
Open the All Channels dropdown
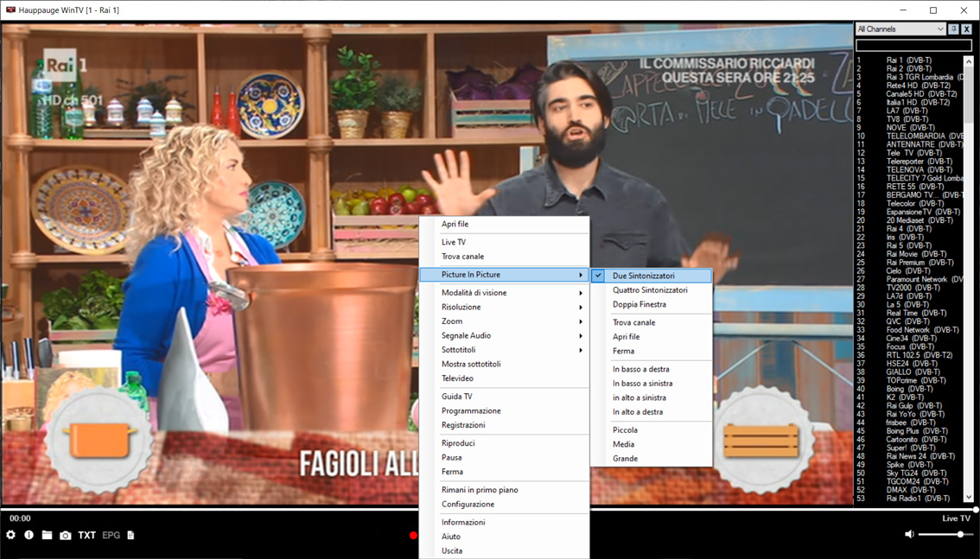[900, 29]
